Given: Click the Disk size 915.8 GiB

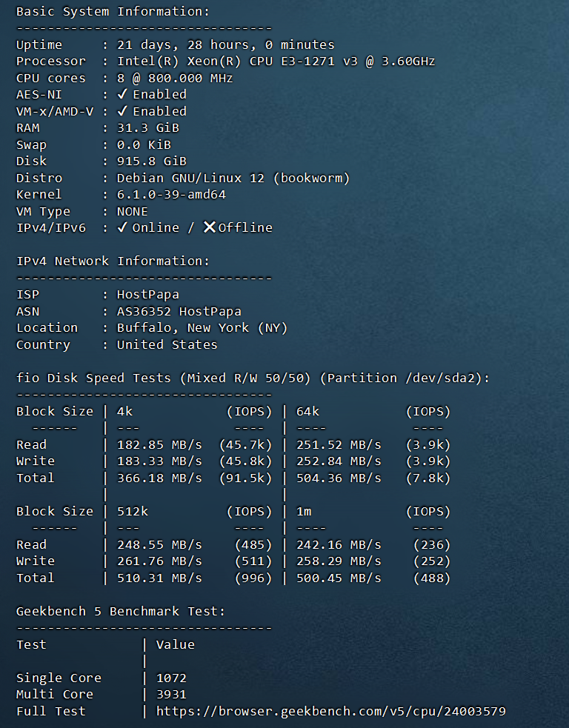Looking at the screenshot, I should pyautogui.click(x=151, y=161).
